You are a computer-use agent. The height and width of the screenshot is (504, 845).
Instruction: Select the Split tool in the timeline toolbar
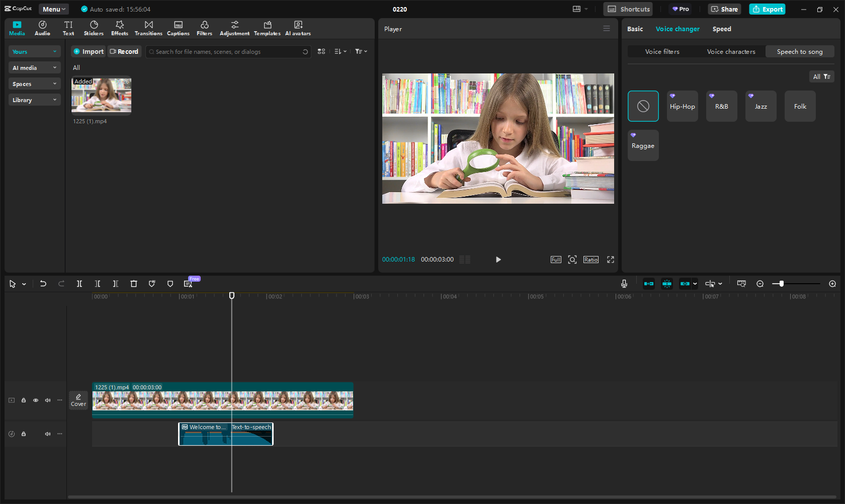coord(79,283)
